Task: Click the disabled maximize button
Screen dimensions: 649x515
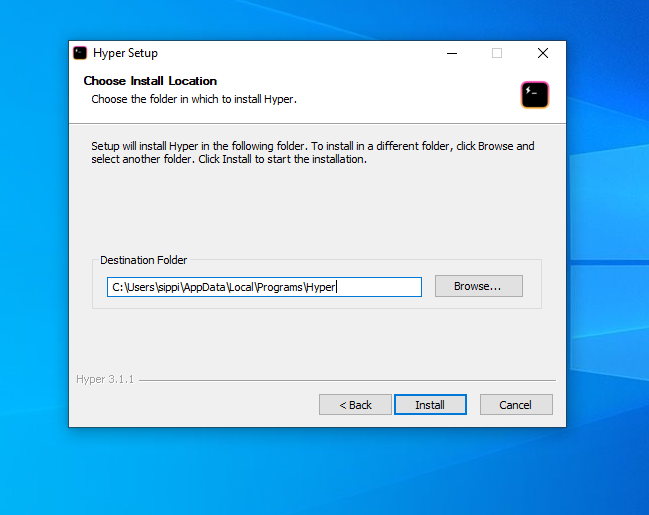Action: [x=497, y=53]
